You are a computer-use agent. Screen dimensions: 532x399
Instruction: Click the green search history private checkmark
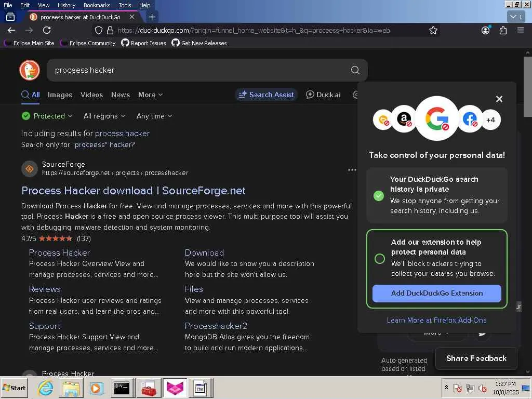point(379,196)
